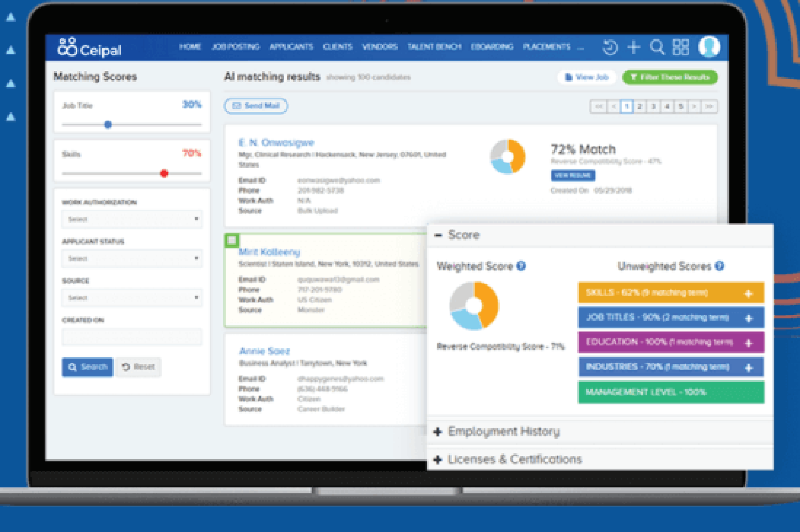The image size is (800, 532).
Task: Open the Work Authorization dropdown
Action: 132,219
